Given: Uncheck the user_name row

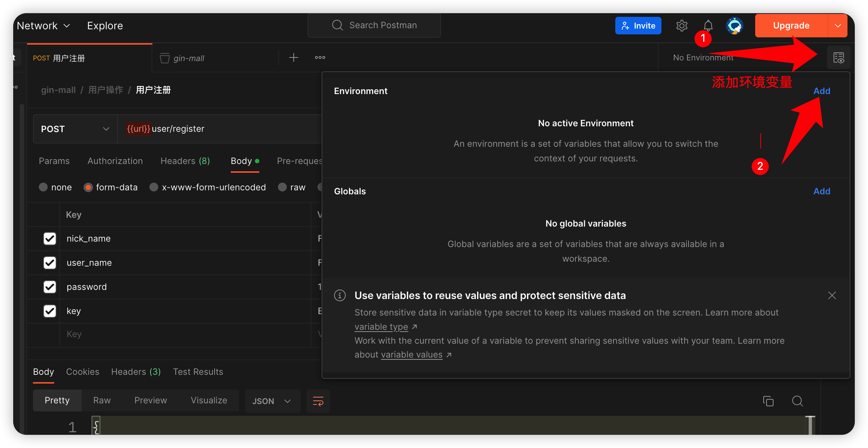Looking at the screenshot, I should pyautogui.click(x=49, y=263).
